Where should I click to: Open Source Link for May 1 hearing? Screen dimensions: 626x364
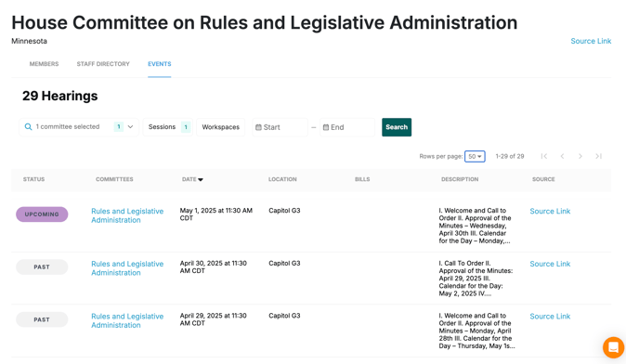[550, 211]
